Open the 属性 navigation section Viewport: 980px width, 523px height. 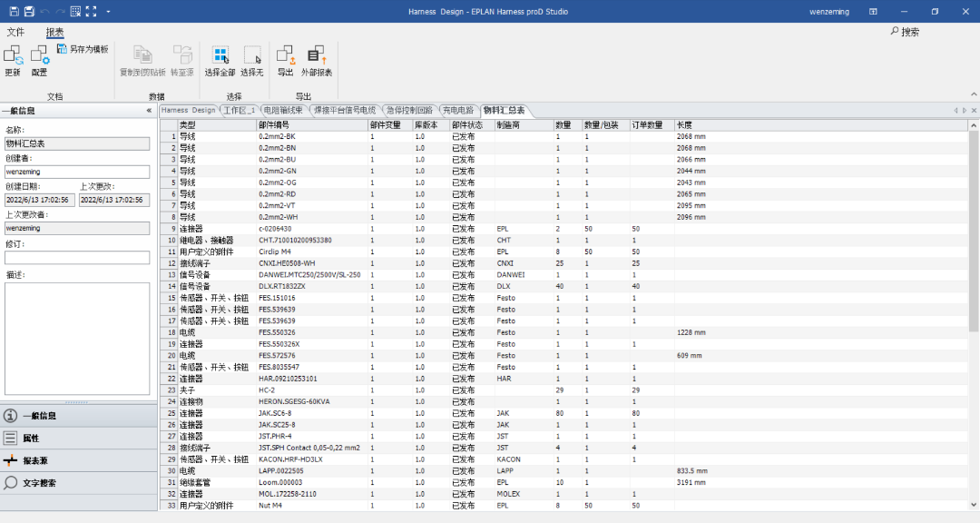pos(79,438)
